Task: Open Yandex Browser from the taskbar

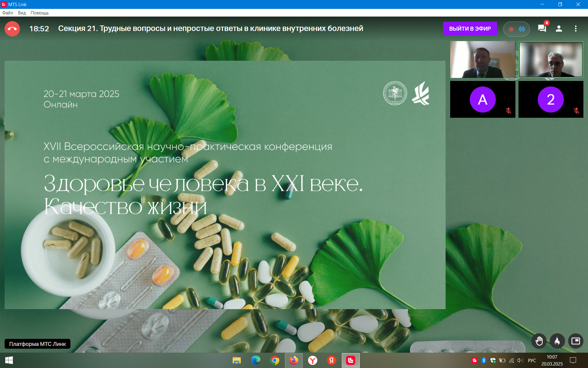Action: tap(313, 360)
